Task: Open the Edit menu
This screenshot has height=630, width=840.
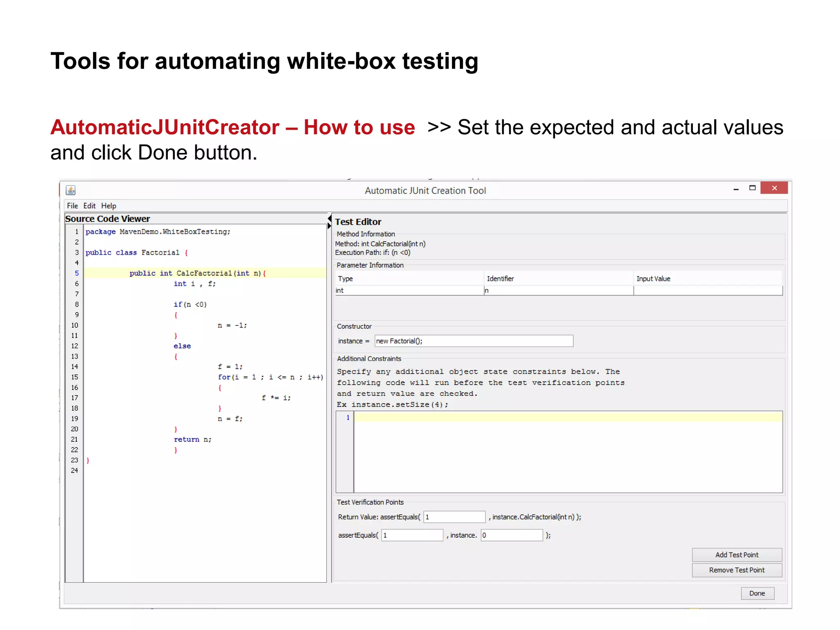Action: [89, 205]
